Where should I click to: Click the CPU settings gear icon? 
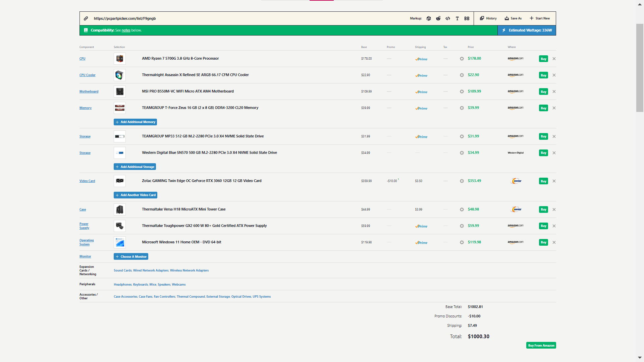pyautogui.click(x=462, y=58)
